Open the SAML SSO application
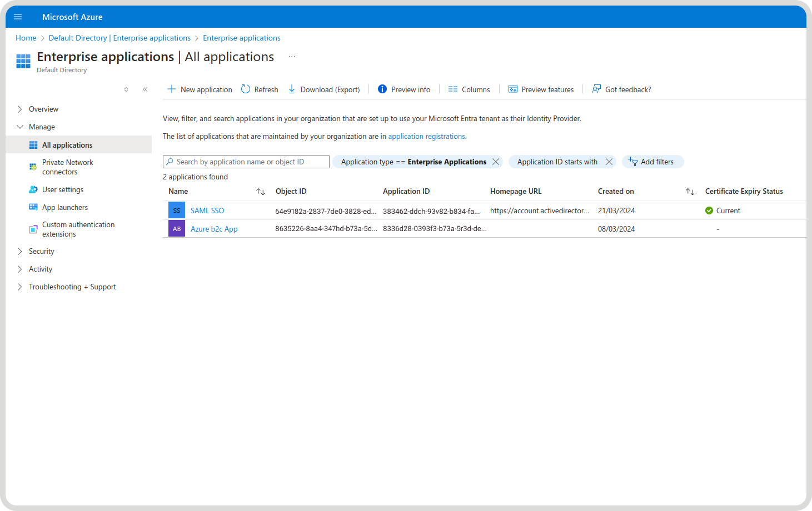812x511 pixels. click(x=207, y=211)
